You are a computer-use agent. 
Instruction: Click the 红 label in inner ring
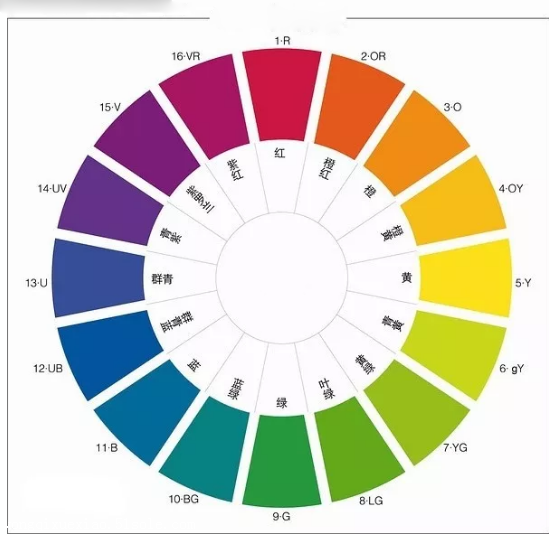pyautogui.click(x=280, y=153)
